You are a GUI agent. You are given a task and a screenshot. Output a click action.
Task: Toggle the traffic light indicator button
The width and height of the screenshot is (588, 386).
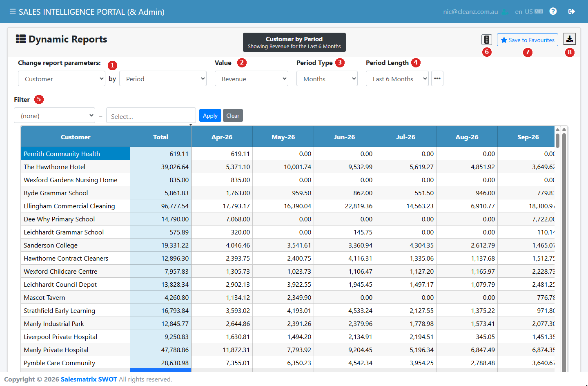click(x=486, y=40)
